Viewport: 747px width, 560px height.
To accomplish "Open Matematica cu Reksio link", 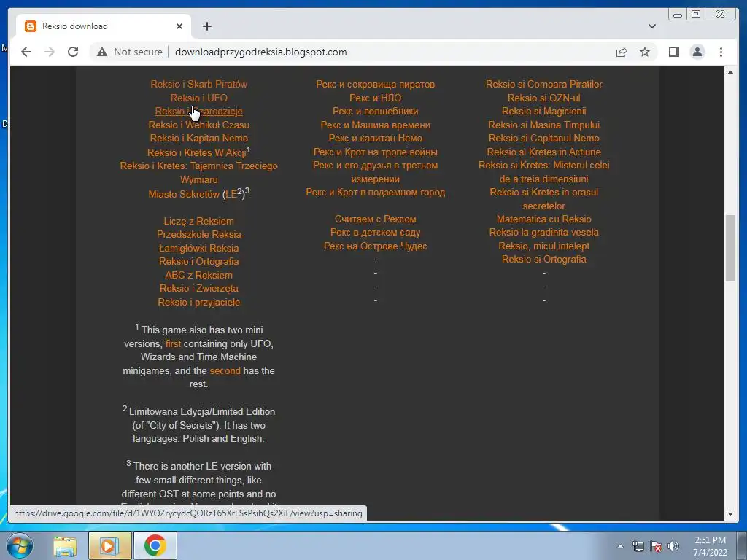I will pyautogui.click(x=544, y=219).
